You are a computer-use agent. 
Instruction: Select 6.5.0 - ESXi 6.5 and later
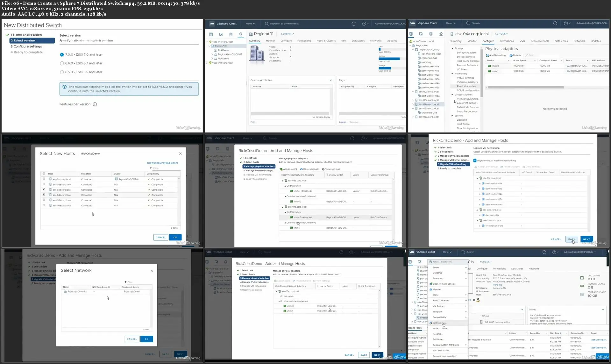click(62, 72)
